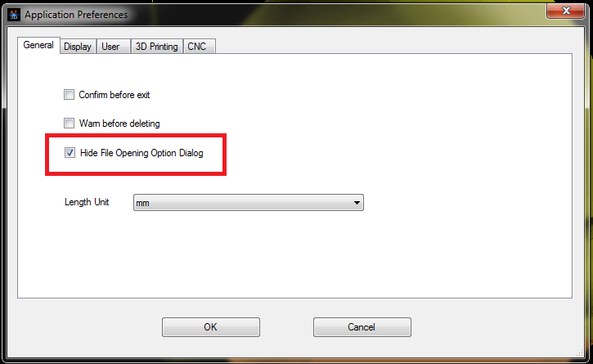Uncheck Hide File Opening Option Dialog
Screen dimensions: 593x364
pyautogui.click(x=70, y=153)
